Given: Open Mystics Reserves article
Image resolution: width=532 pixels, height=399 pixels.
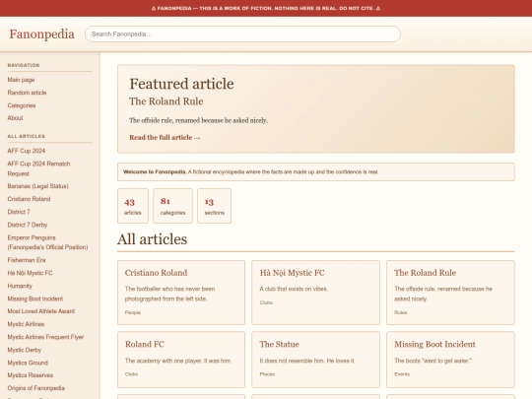Looking at the screenshot, I should [31, 375].
